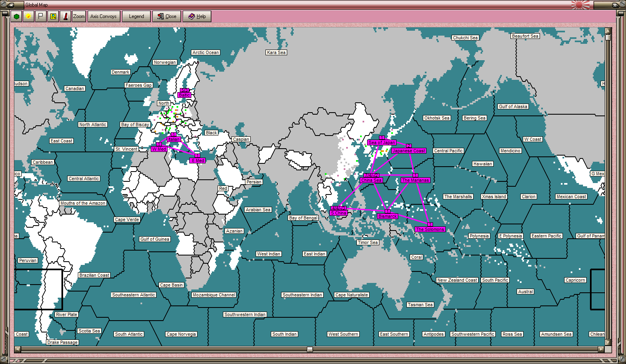Open the Help book button
The width and height of the screenshot is (626, 364).
pyautogui.click(x=197, y=16)
